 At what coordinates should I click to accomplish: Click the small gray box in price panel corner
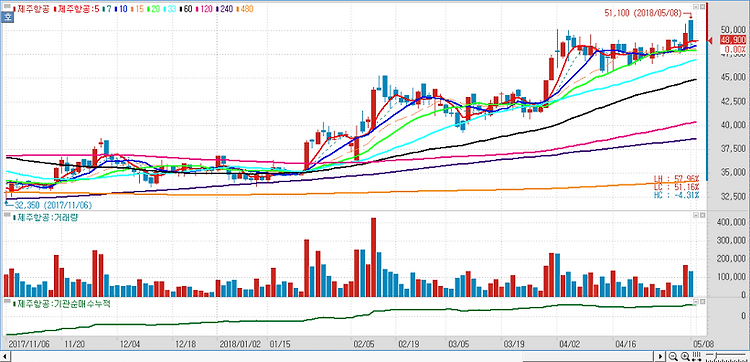(x=7, y=6)
